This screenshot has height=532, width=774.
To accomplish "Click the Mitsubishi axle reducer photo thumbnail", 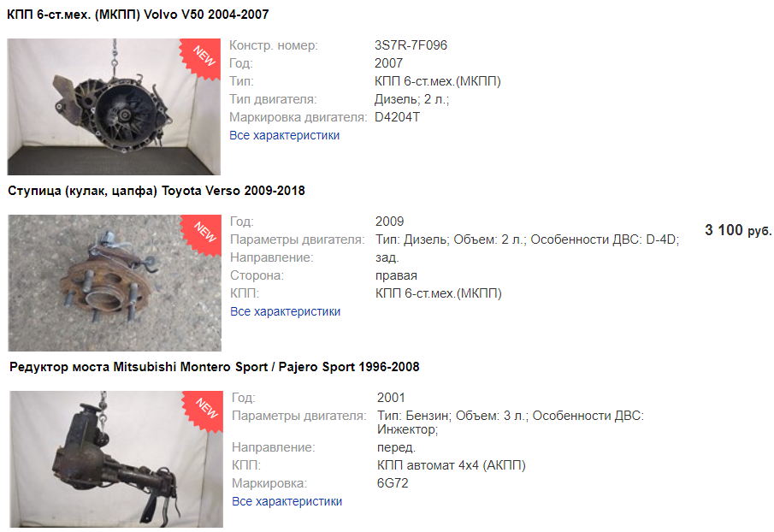I will tap(116, 459).
